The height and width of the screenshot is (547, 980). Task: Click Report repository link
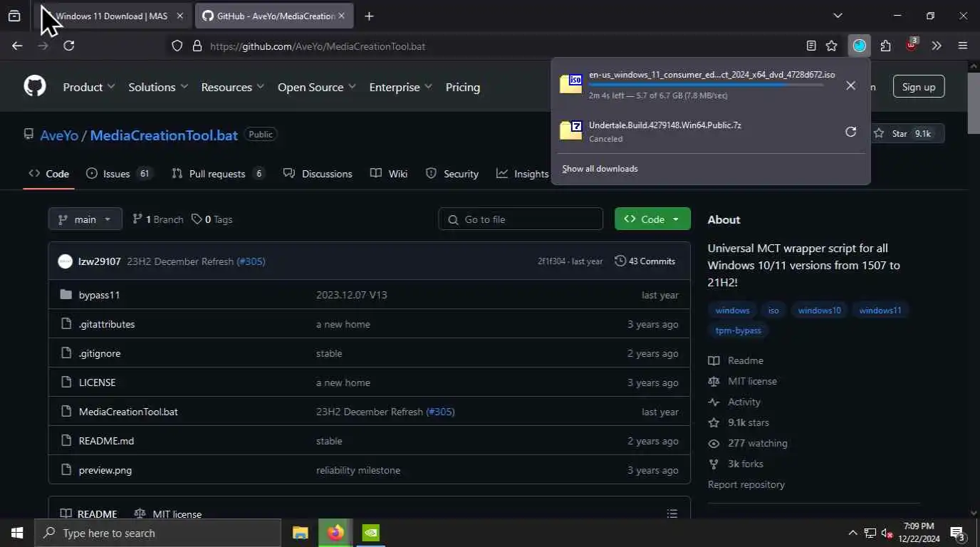tap(746, 484)
